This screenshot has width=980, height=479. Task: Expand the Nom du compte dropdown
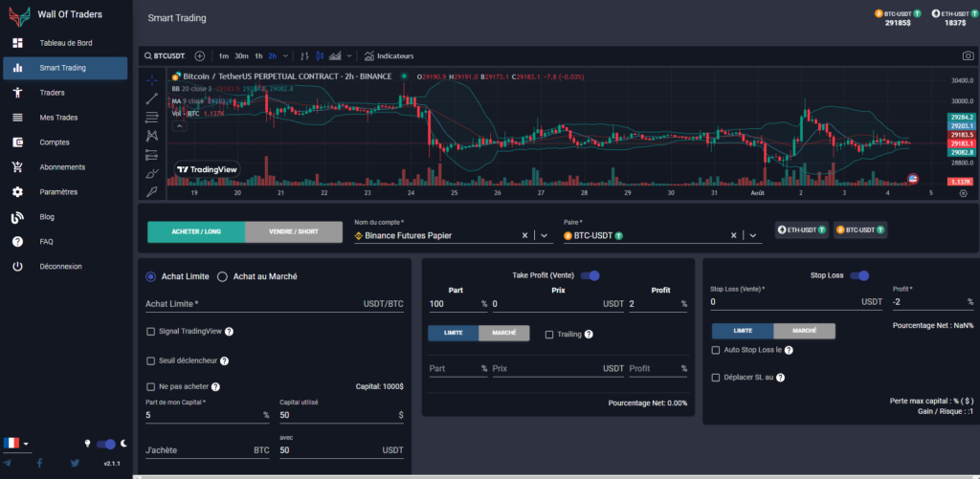click(x=545, y=235)
